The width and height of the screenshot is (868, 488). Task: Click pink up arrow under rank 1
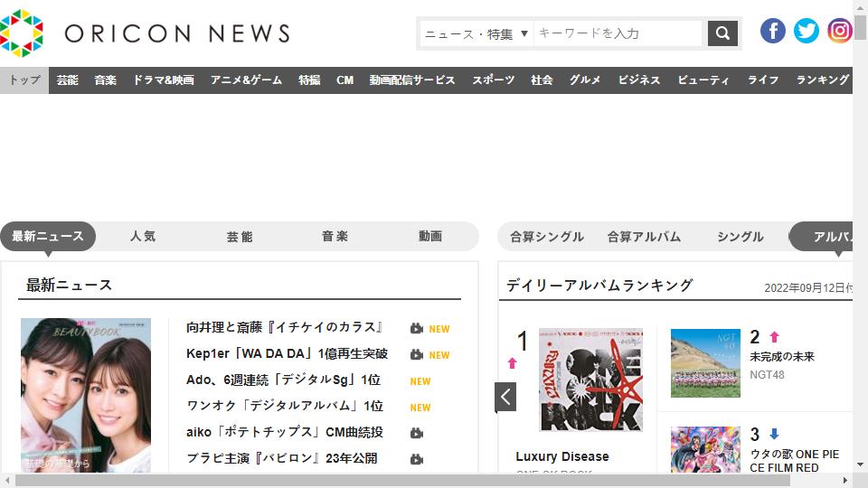point(512,363)
